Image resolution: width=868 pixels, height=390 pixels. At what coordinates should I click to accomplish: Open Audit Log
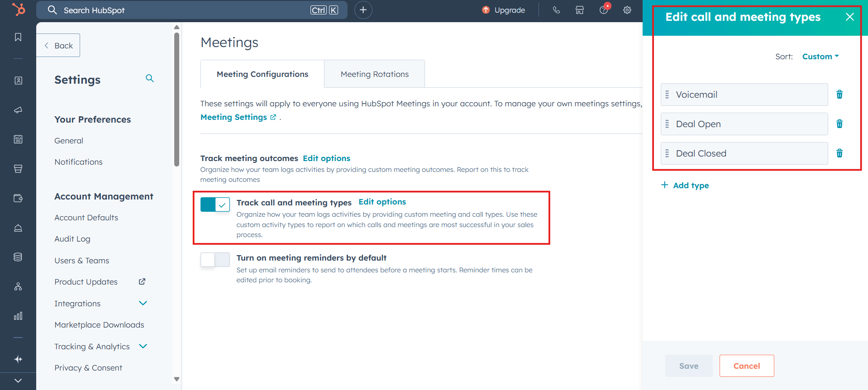coord(72,239)
